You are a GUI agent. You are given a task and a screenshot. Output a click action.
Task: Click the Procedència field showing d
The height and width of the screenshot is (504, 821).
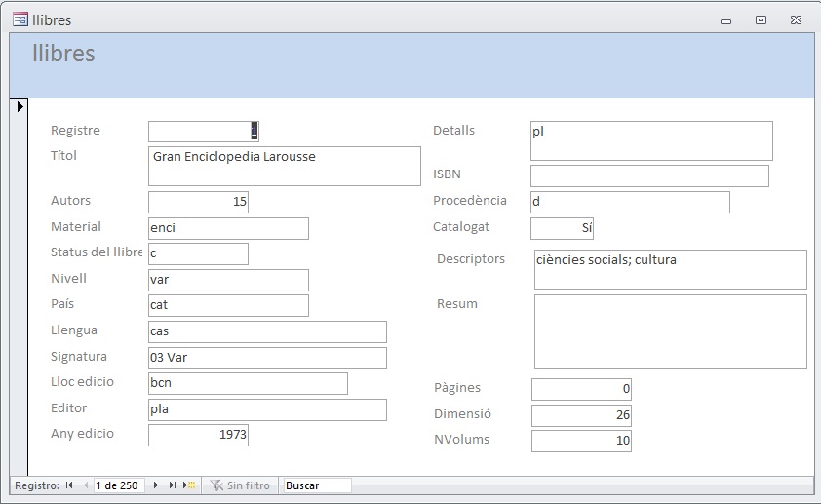(630, 202)
